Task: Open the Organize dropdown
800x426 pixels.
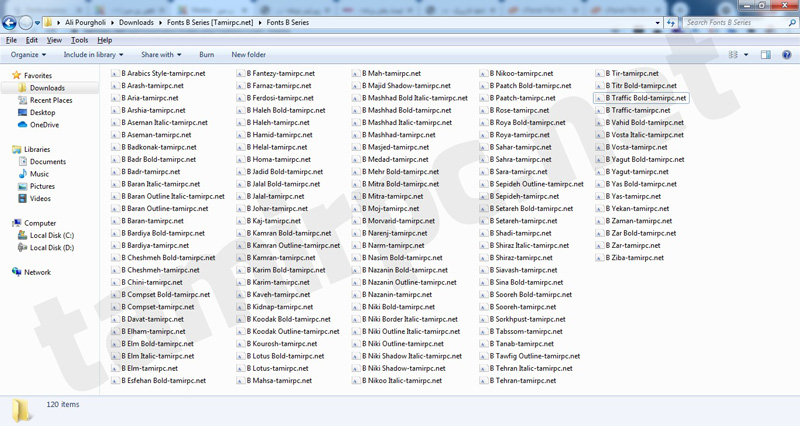Action: click(x=28, y=55)
